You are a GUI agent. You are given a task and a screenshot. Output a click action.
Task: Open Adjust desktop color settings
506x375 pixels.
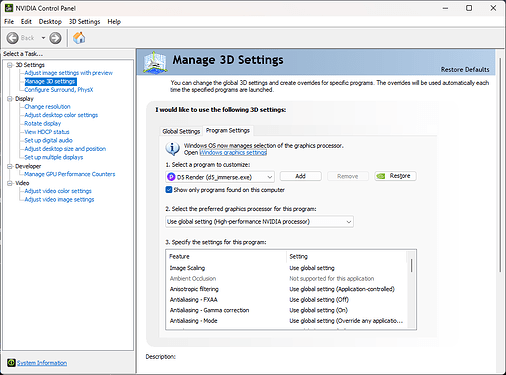click(61, 115)
